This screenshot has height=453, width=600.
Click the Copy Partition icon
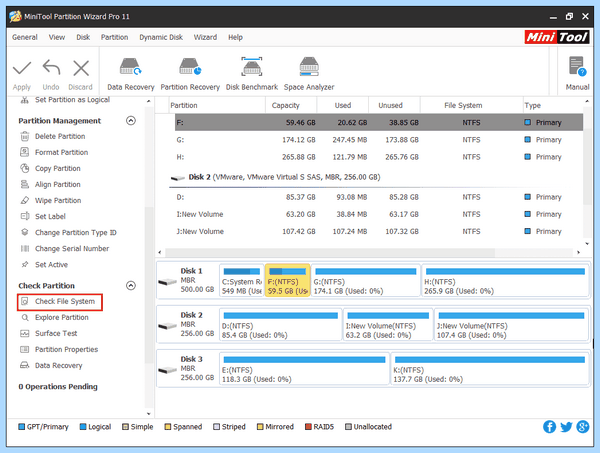24,168
